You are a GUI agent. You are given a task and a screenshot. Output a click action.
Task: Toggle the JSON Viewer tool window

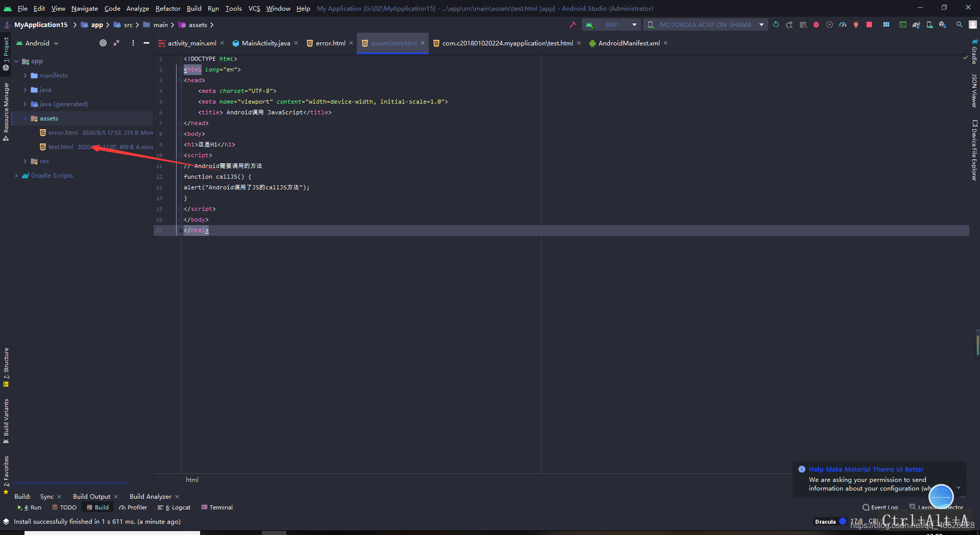click(x=974, y=91)
